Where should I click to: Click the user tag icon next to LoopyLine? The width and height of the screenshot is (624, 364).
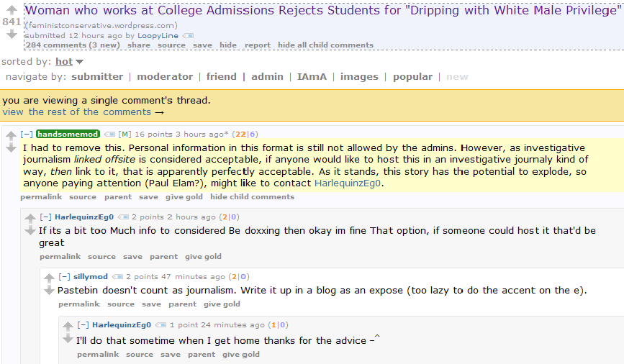(188, 36)
